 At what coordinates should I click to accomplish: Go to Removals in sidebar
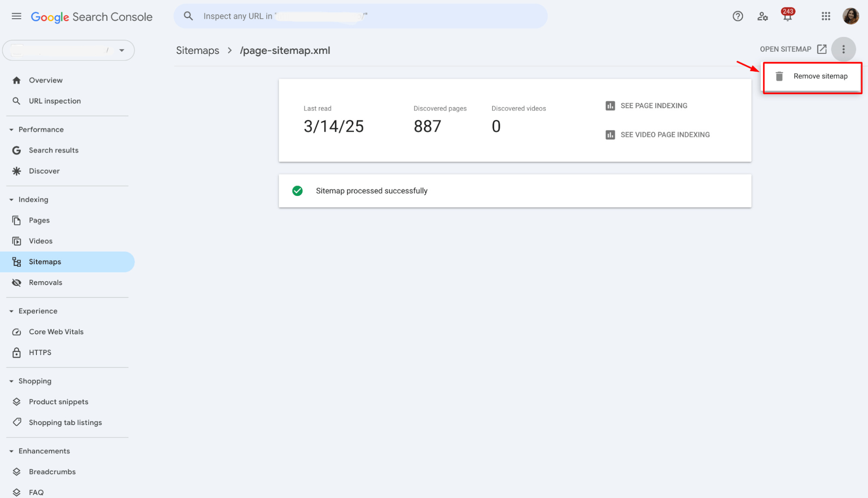[45, 282]
